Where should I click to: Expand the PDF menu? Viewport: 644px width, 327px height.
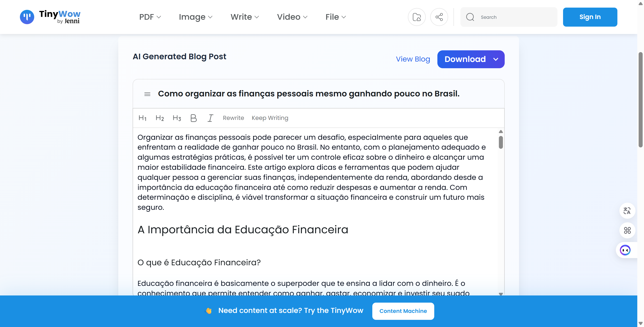[150, 17]
